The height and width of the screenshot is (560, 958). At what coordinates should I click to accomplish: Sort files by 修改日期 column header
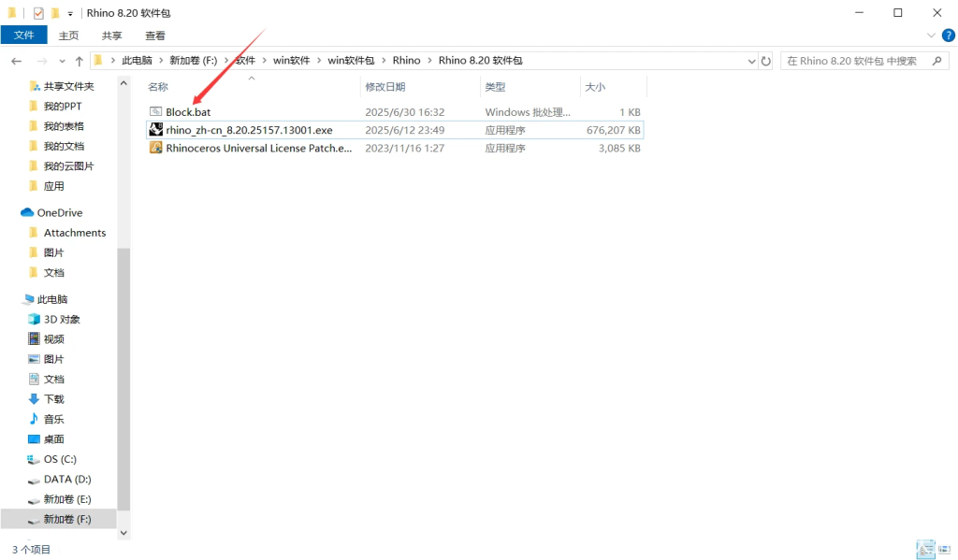click(x=385, y=87)
